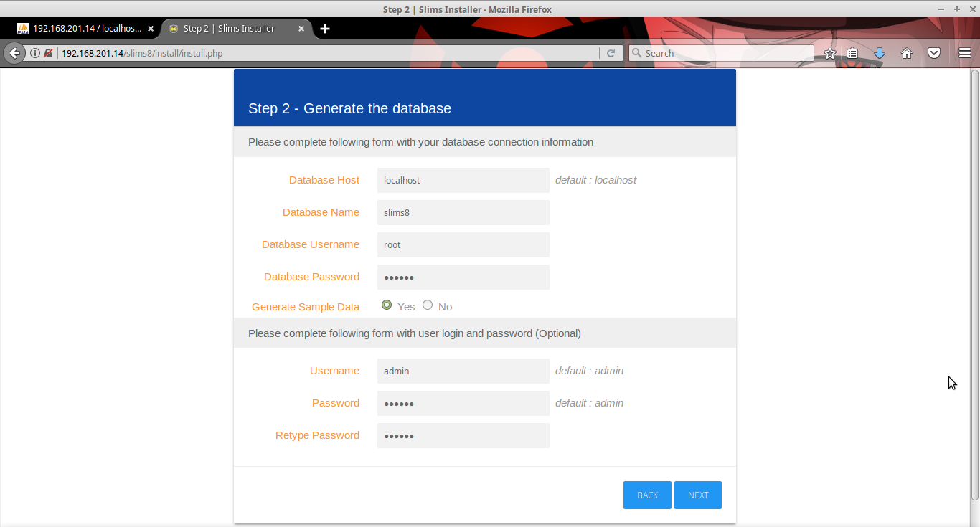The width and height of the screenshot is (980, 527).
Task: Select Yes for Generate Sample Data
Action: [387, 305]
